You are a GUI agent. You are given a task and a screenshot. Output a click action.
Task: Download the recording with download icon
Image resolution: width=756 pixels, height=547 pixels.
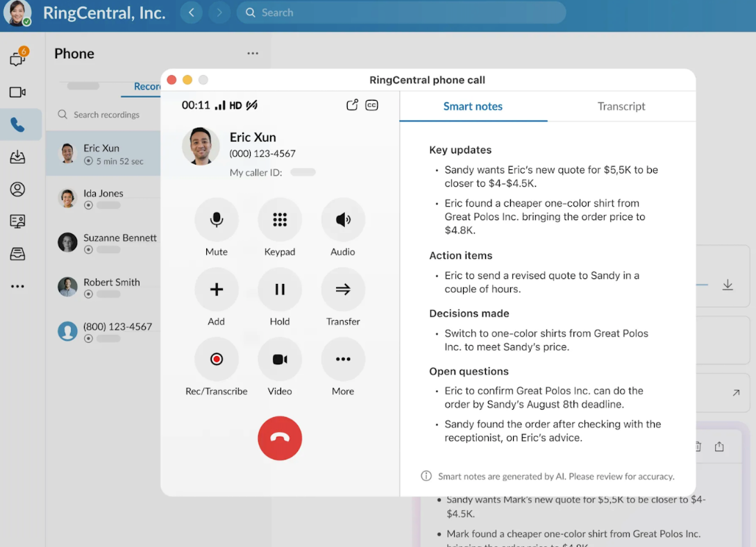(728, 285)
